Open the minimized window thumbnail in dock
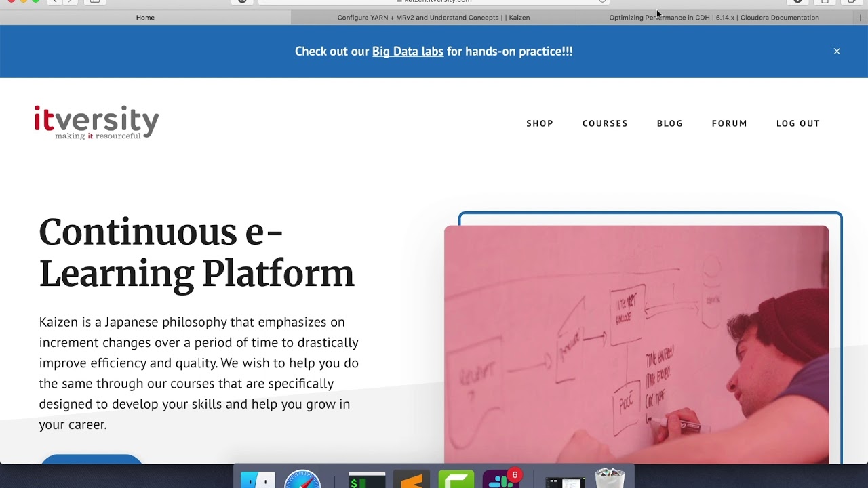This screenshot has width=868, height=488. pos(565,482)
